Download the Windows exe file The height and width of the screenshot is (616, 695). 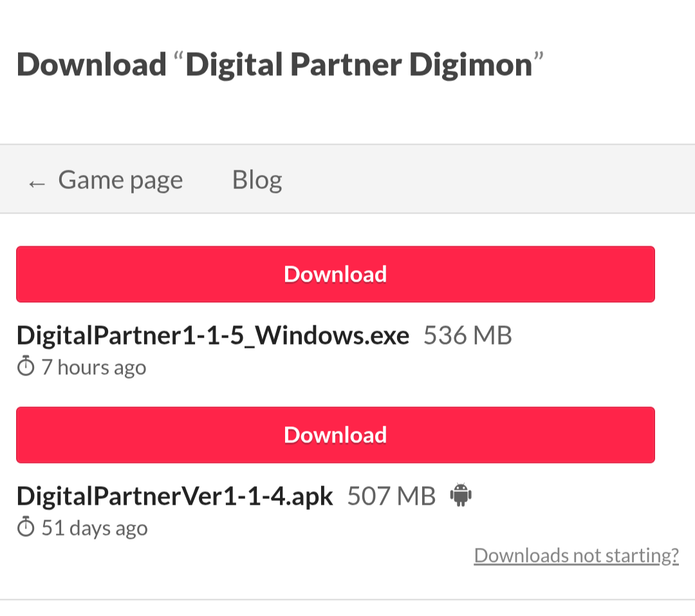point(335,274)
